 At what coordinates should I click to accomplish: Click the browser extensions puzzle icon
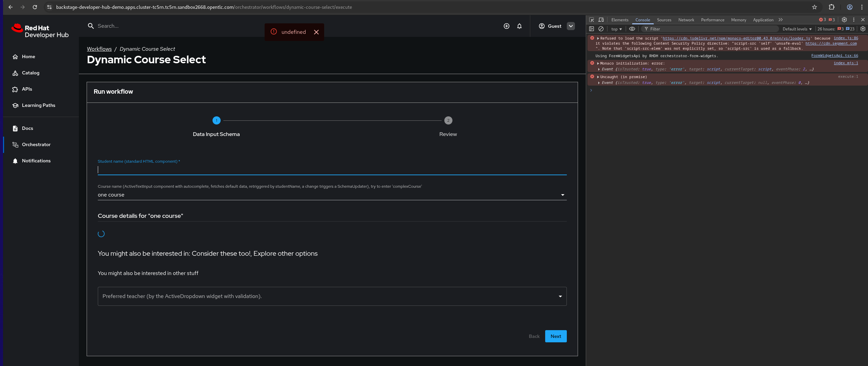(831, 7)
